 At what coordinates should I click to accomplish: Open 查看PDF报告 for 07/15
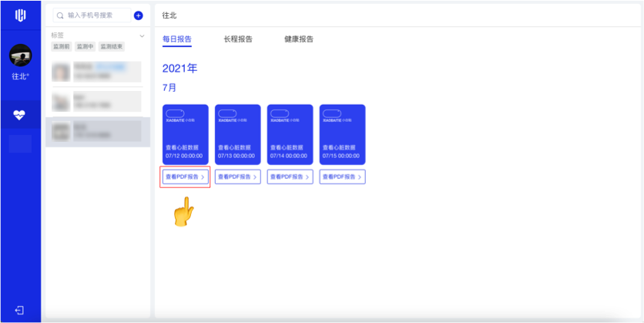click(342, 177)
